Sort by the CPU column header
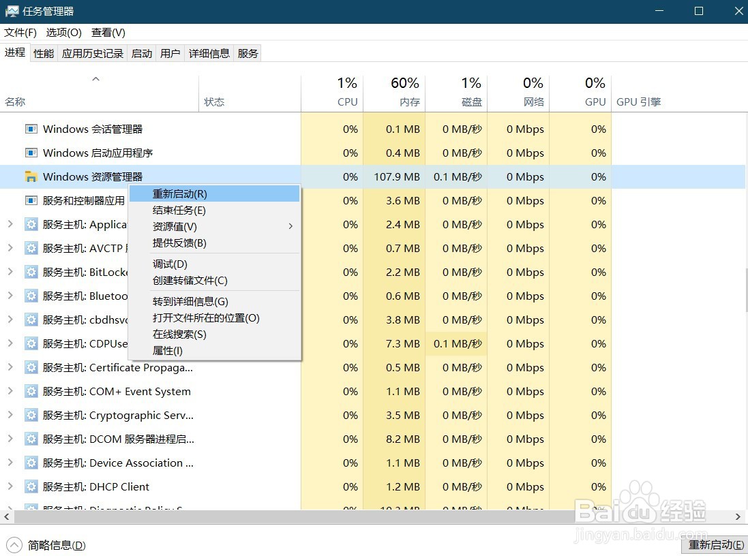Screen dimensions: 748x560 coord(332,93)
